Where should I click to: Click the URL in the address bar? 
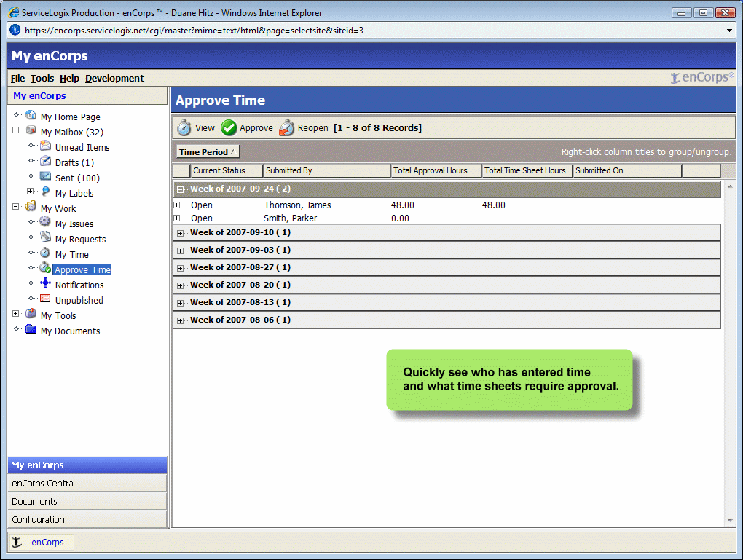194,31
